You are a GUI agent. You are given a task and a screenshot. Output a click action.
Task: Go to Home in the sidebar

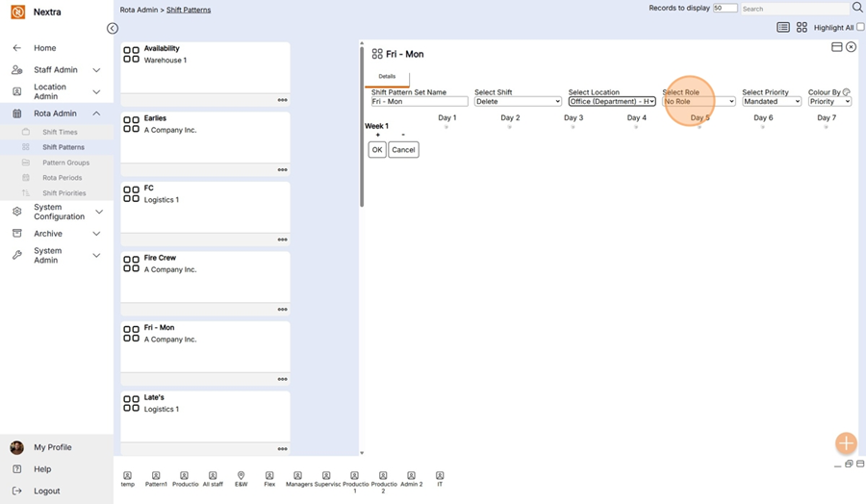coord(44,48)
